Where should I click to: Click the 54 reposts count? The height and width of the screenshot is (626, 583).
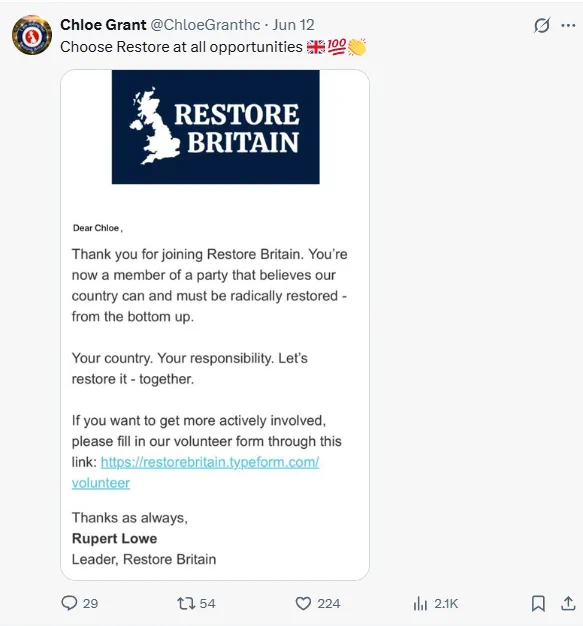[x=207, y=603]
